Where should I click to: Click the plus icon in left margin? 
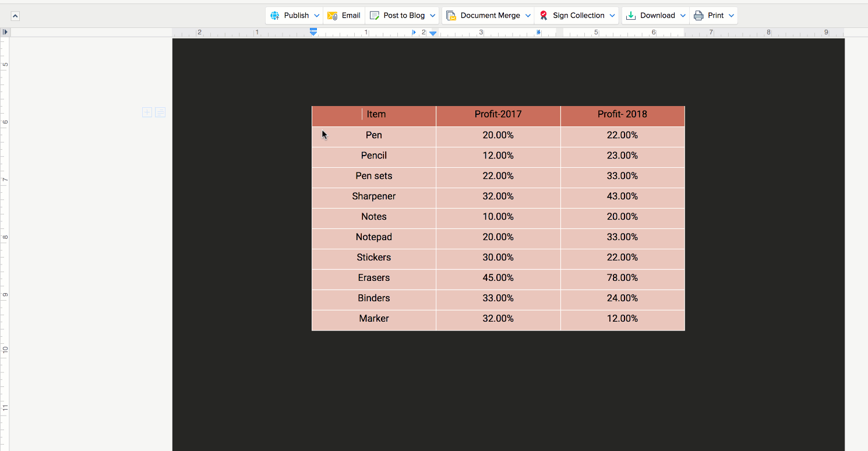147,112
